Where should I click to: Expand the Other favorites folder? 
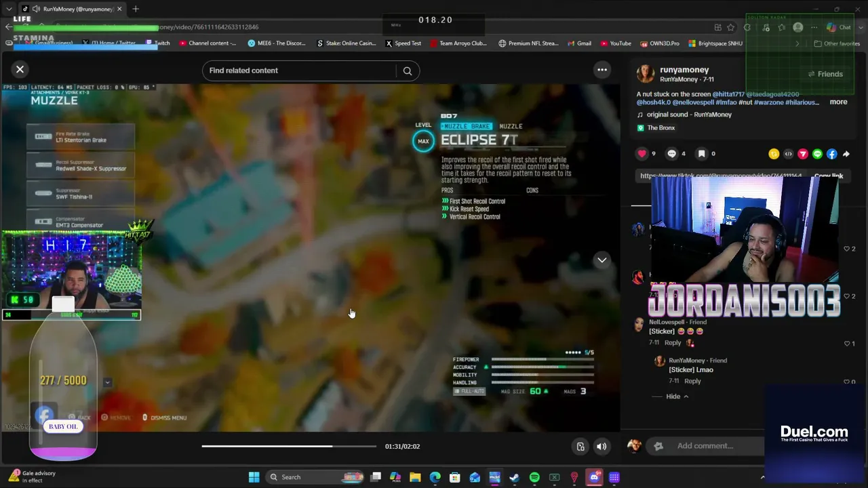coord(837,43)
